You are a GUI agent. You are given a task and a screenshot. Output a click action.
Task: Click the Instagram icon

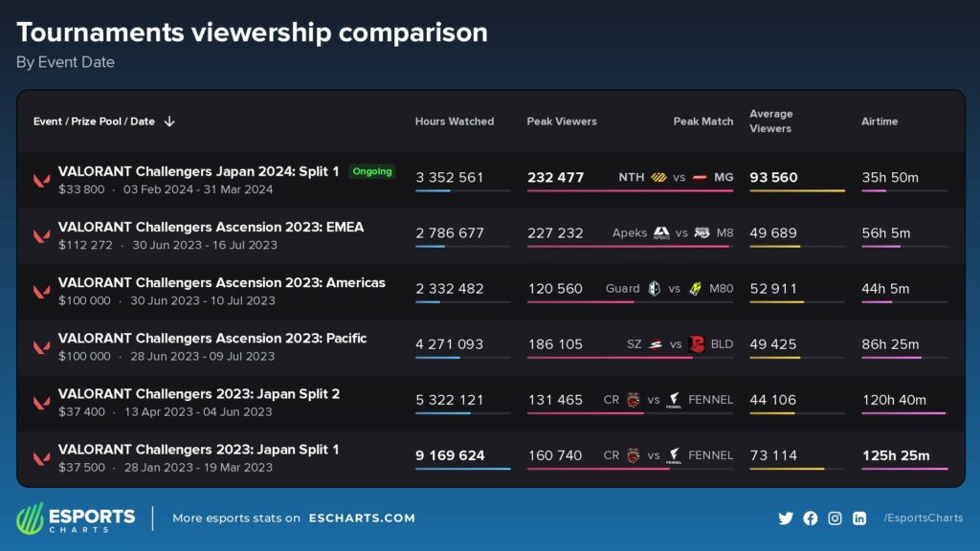point(835,518)
